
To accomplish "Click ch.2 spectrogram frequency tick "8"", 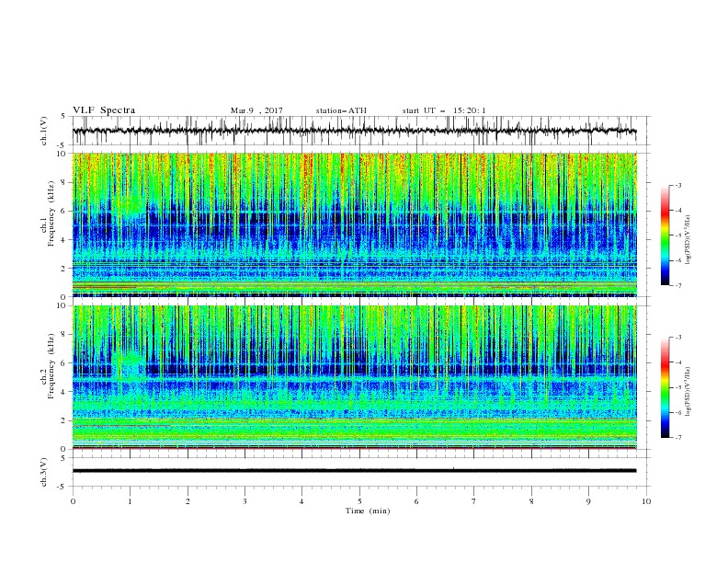I will point(65,335).
